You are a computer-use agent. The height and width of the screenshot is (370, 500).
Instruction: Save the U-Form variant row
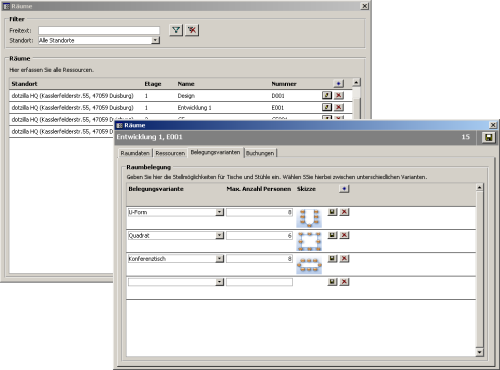pyautogui.click(x=332, y=212)
